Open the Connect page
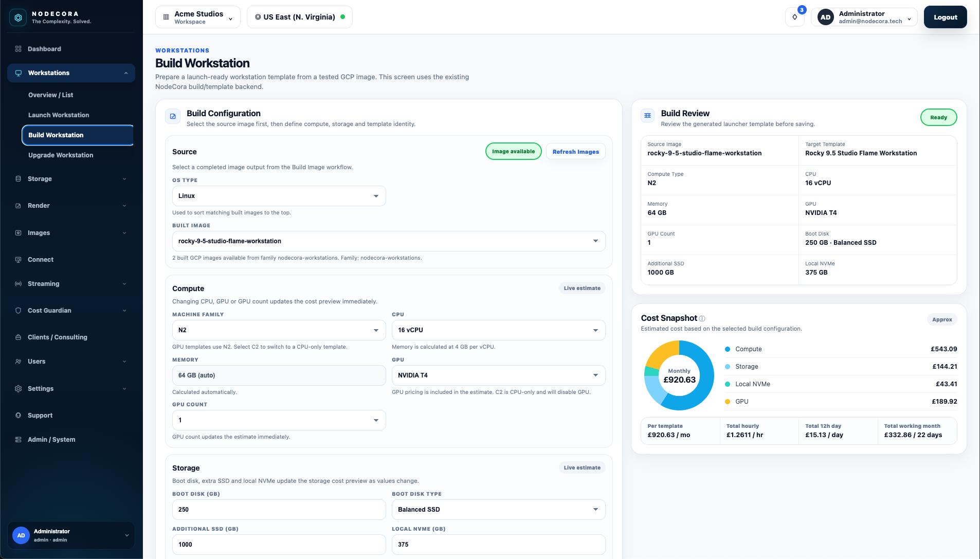This screenshot has width=980, height=559. [x=71, y=260]
